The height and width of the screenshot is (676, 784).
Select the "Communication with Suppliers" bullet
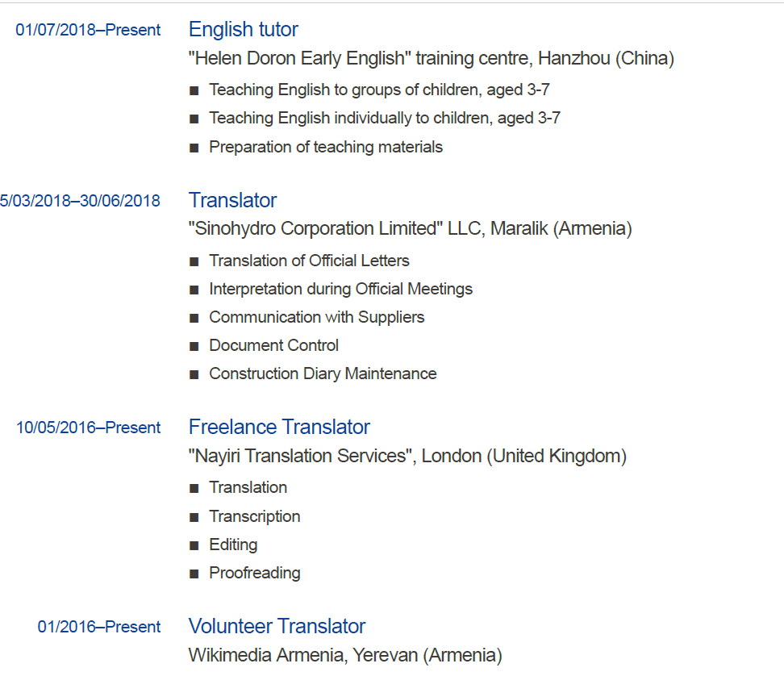(316, 317)
